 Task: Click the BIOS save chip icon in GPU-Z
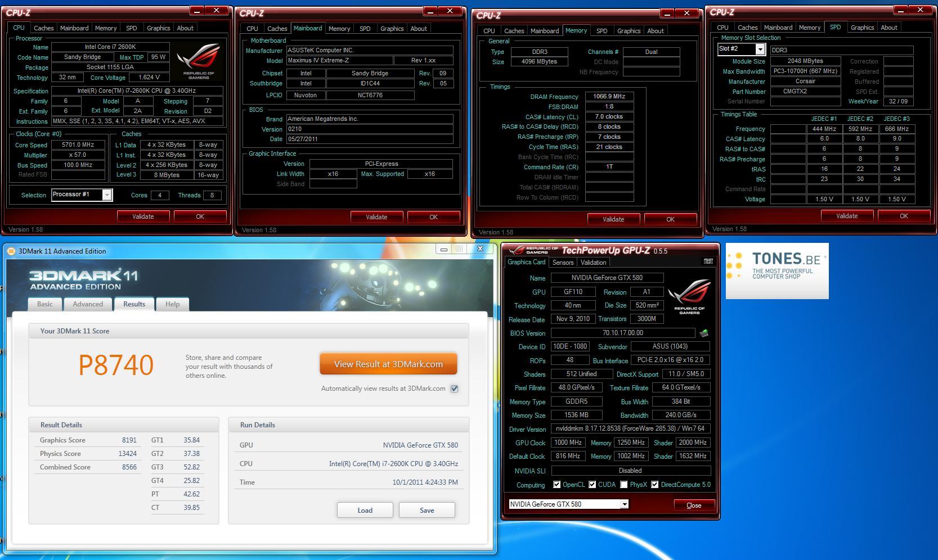(703, 333)
